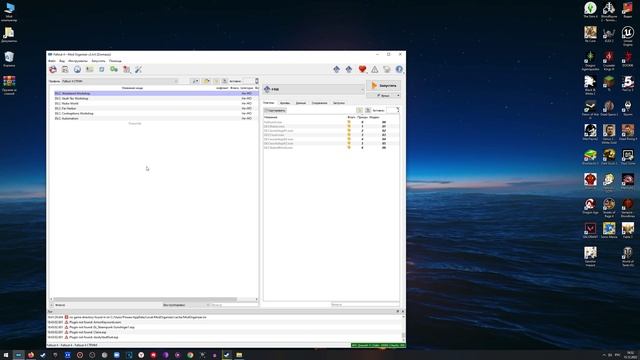Image resolution: width=640 pixels, height=360 pixels.
Task: Switch to the Data tab
Action: (x=301, y=103)
